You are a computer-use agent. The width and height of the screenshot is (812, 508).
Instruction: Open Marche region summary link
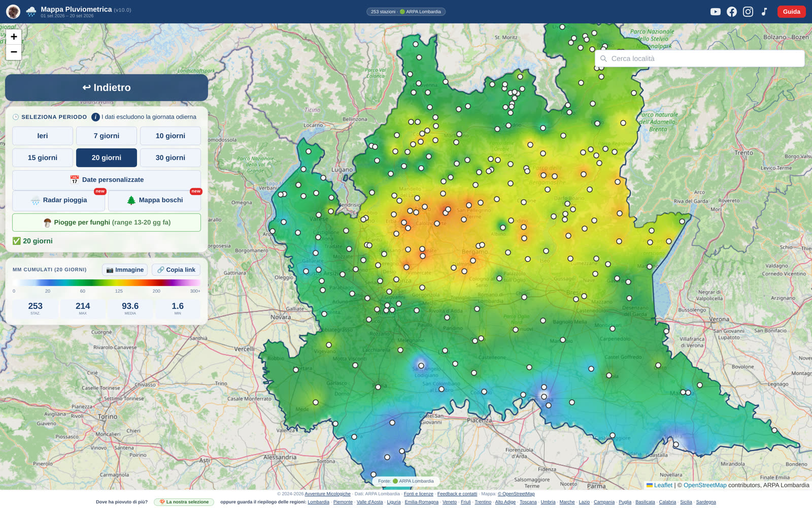coord(567,502)
